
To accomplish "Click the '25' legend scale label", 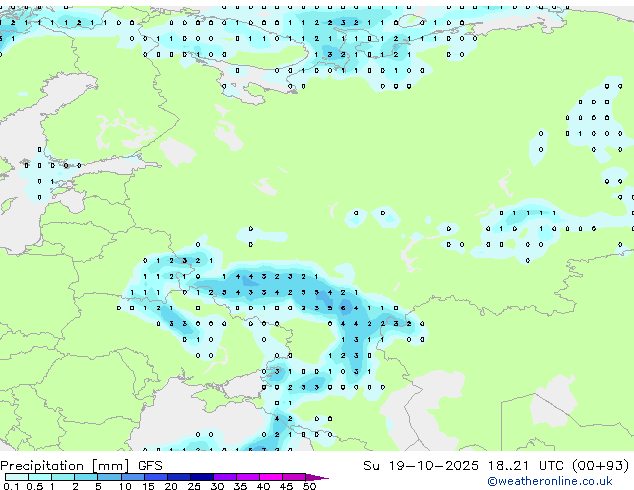I will click(x=194, y=486).
